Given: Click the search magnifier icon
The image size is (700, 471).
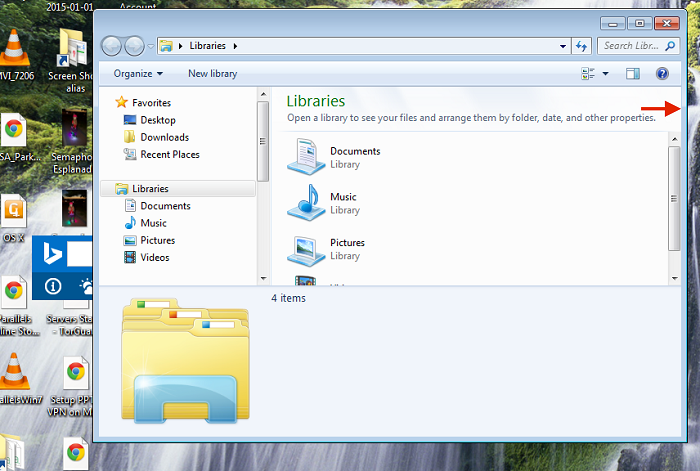Looking at the screenshot, I should 670,46.
